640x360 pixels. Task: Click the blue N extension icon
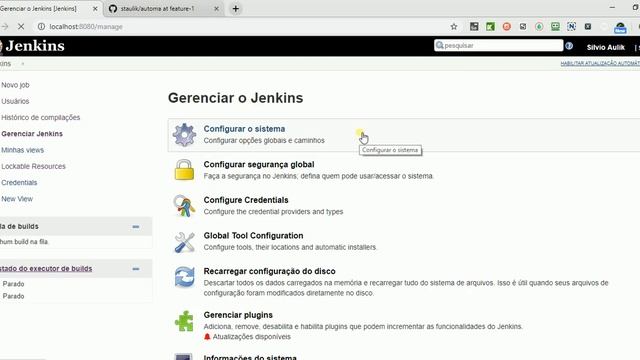(x=571, y=27)
